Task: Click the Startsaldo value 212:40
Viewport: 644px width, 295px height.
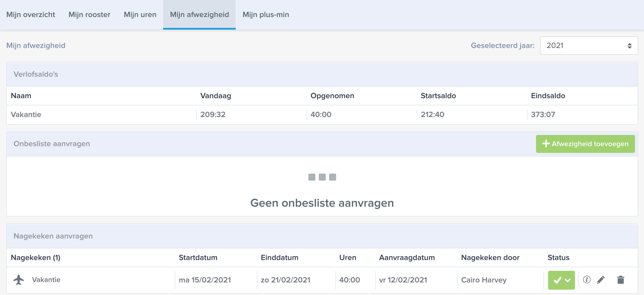Action: [432, 115]
